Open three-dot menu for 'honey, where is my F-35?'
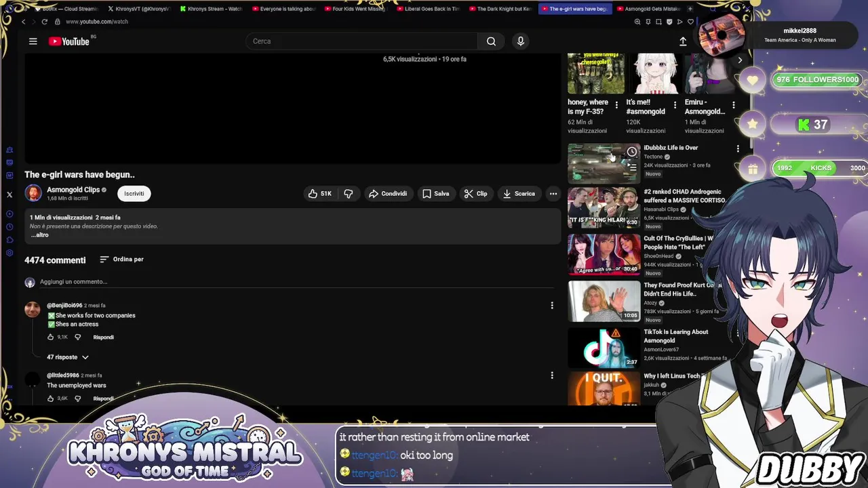The height and width of the screenshot is (488, 868). coord(616,105)
